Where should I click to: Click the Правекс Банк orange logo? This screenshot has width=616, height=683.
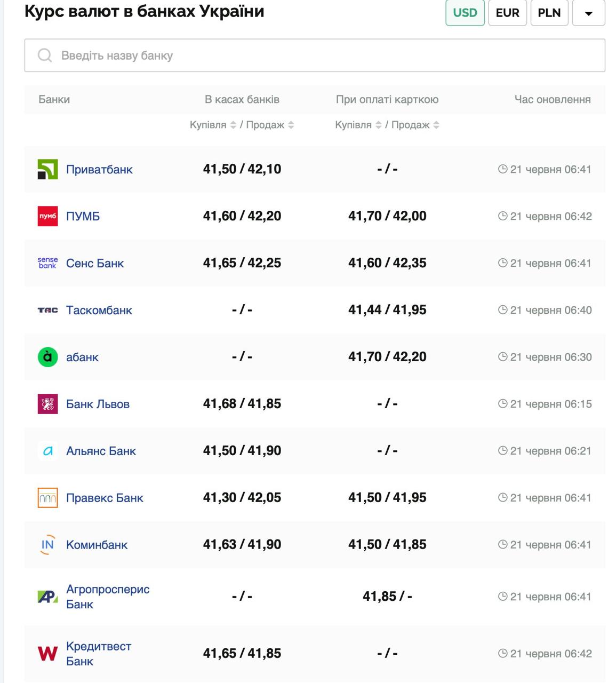[x=47, y=498]
